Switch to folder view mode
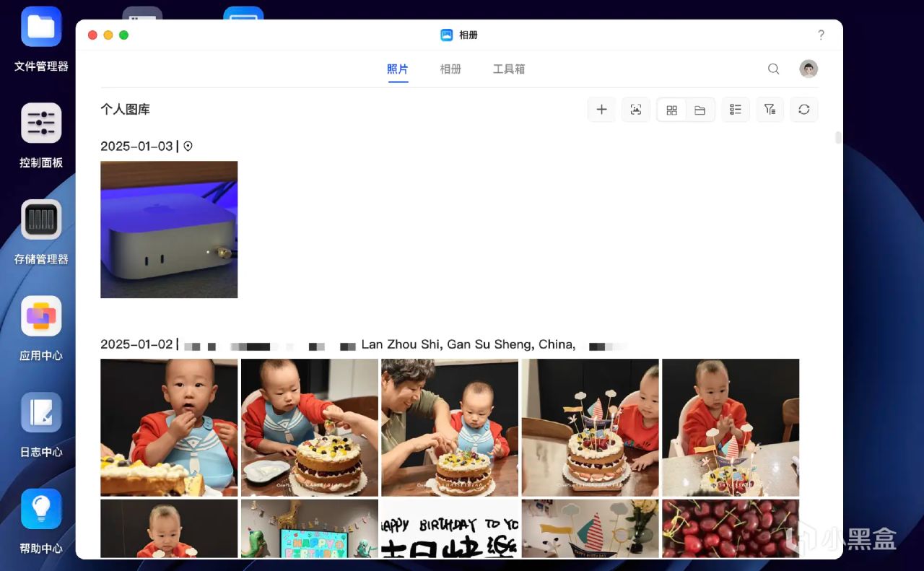Screen dimensions: 924x571 pyautogui.click(x=700, y=110)
